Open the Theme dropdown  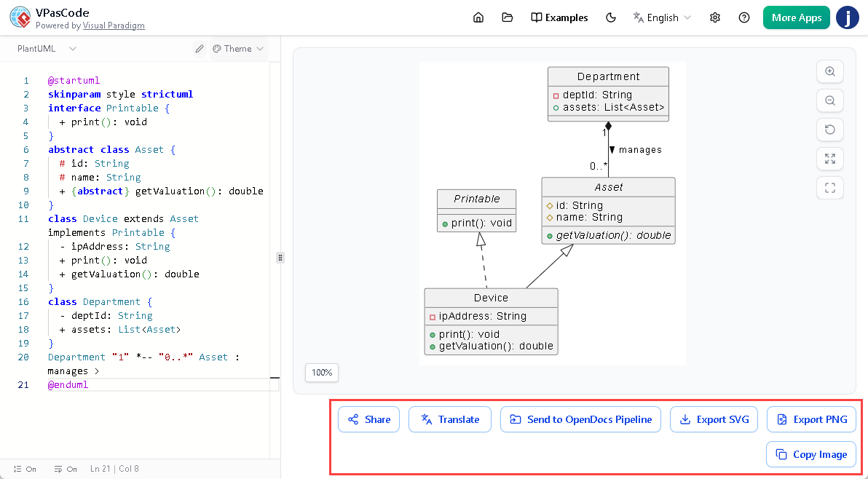coord(239,49)
